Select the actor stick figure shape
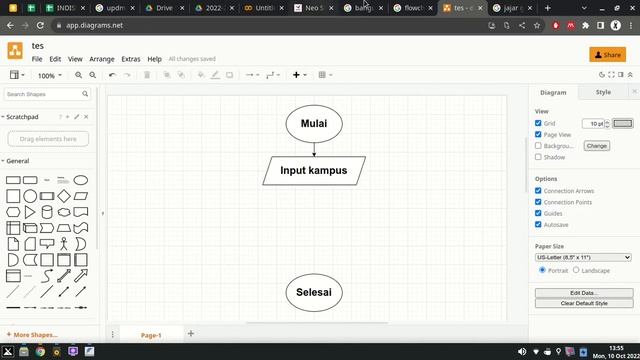640x360 pixels. point(64,244)
